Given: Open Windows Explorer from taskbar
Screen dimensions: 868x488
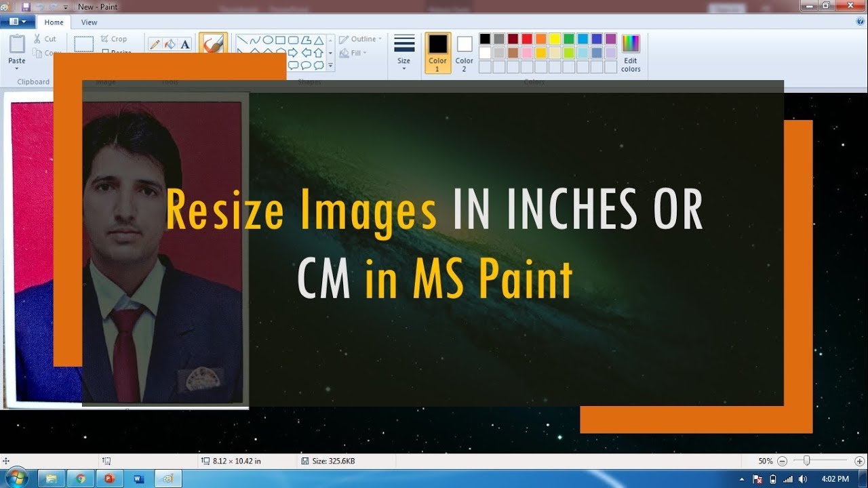Looking at the screenshot, I should [x=51, y=479].
